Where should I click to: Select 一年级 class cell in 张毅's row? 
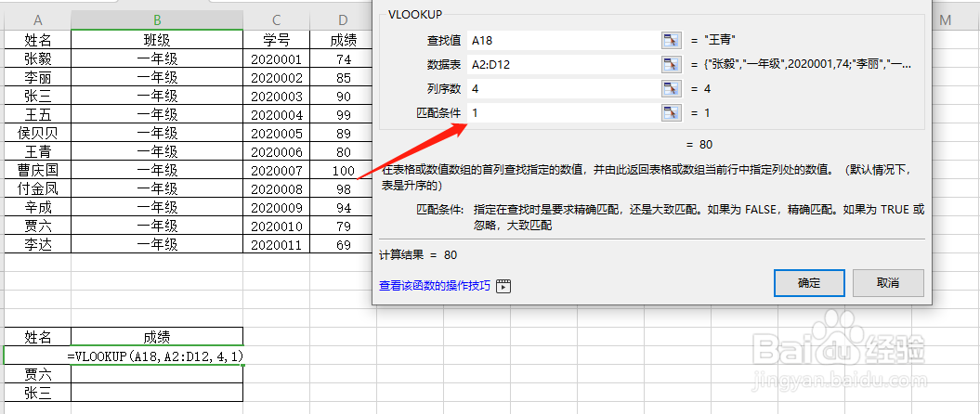click(157, 59)
